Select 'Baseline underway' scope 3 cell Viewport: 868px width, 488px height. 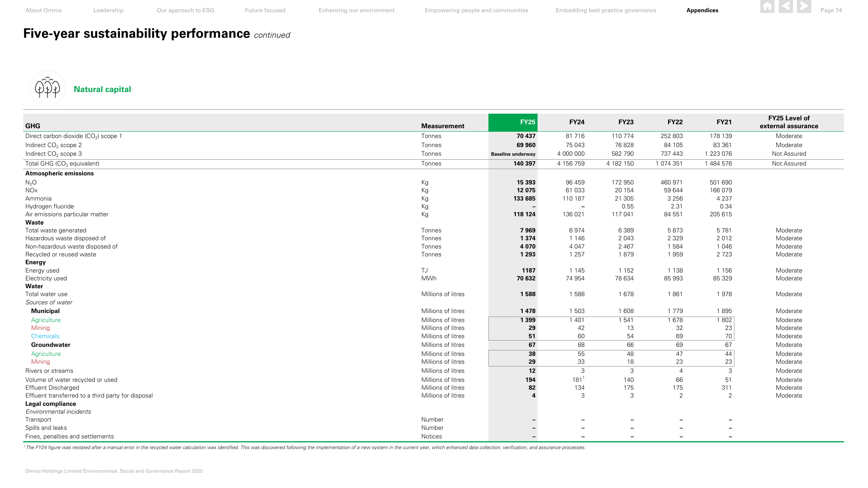[x=513, y=154]
